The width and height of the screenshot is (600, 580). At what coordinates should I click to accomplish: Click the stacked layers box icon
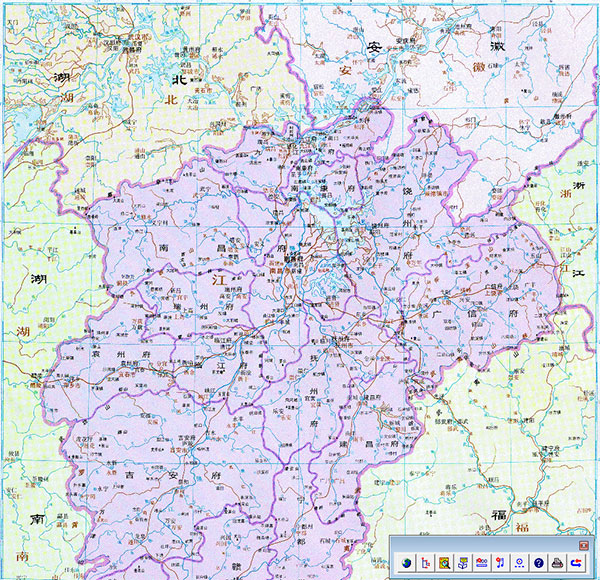pos(462,562)
